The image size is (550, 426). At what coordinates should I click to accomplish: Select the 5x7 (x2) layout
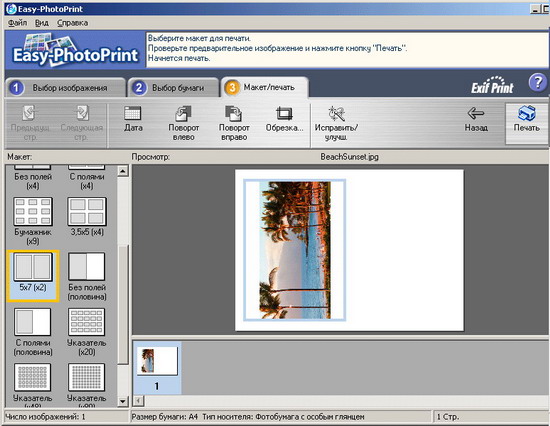(x=33, y=276)
